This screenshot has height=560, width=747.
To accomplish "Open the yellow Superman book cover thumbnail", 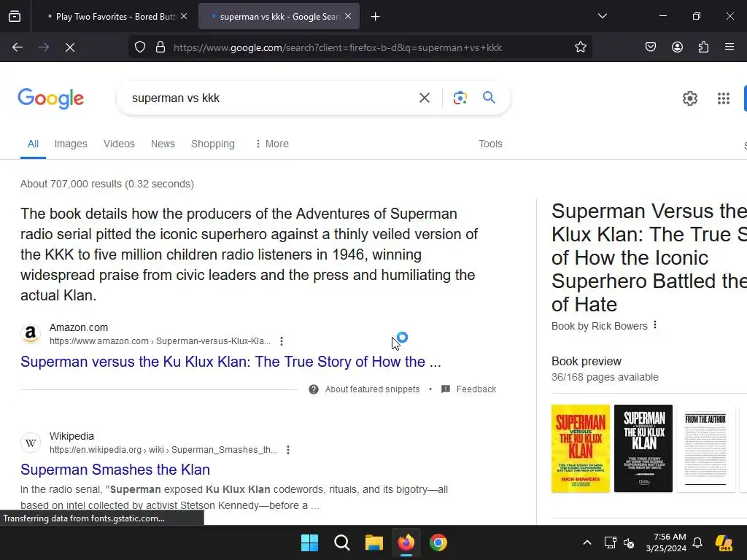I will [580, 448].
